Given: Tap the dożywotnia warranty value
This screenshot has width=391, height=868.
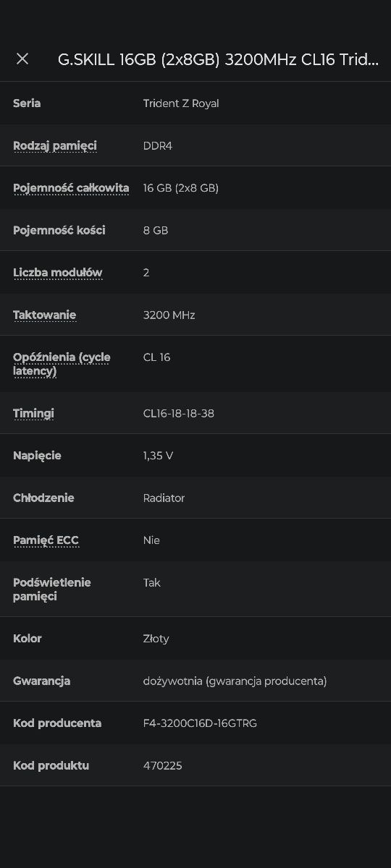Looking at the screenshot, I should coord(235,681).
